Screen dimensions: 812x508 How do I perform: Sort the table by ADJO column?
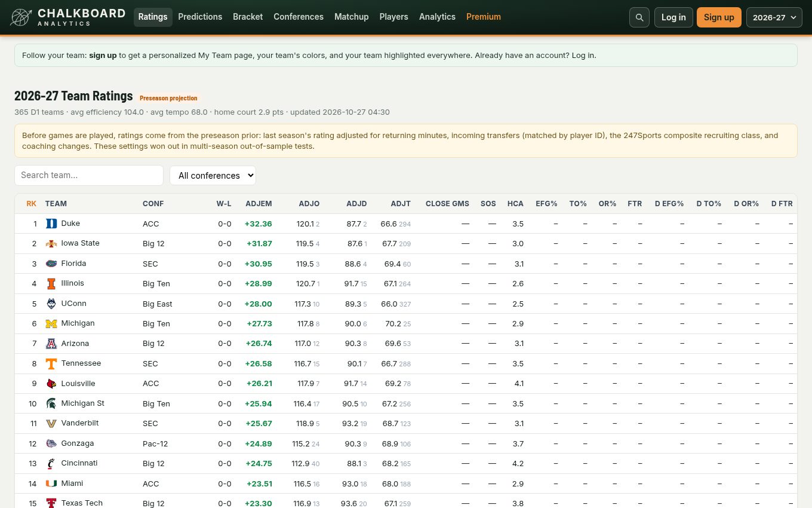[309, 204]
